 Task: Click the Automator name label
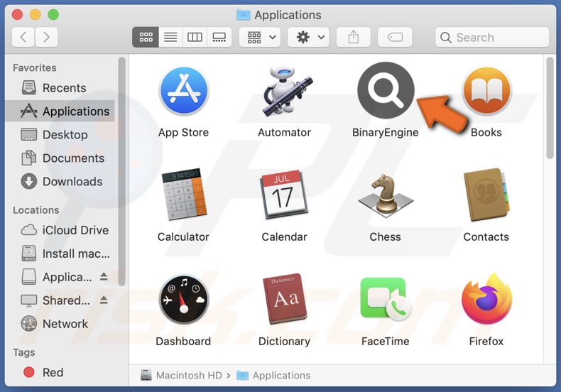pos(285,133)
